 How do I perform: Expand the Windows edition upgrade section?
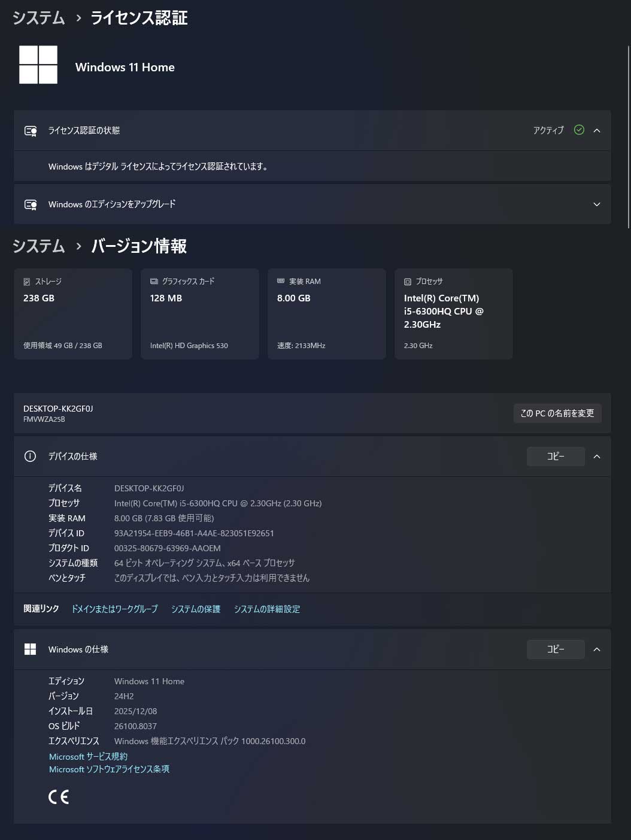tap(597, 204)
